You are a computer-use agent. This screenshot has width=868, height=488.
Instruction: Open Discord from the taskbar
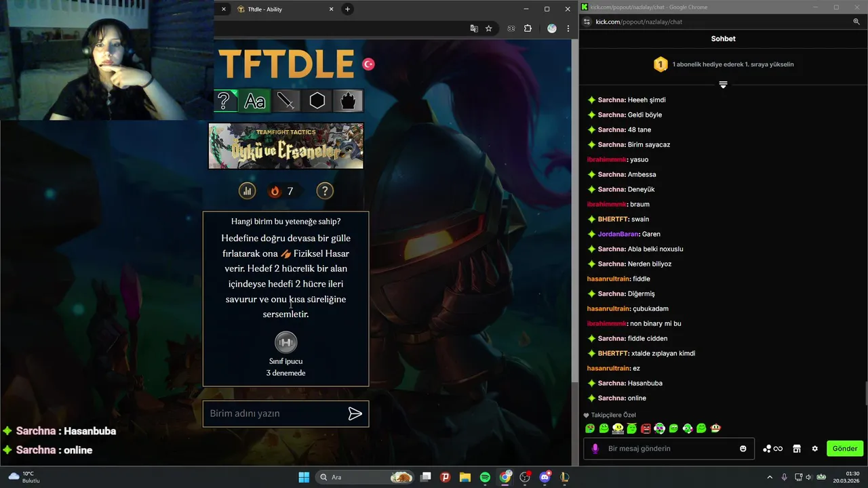pos(545,477)
